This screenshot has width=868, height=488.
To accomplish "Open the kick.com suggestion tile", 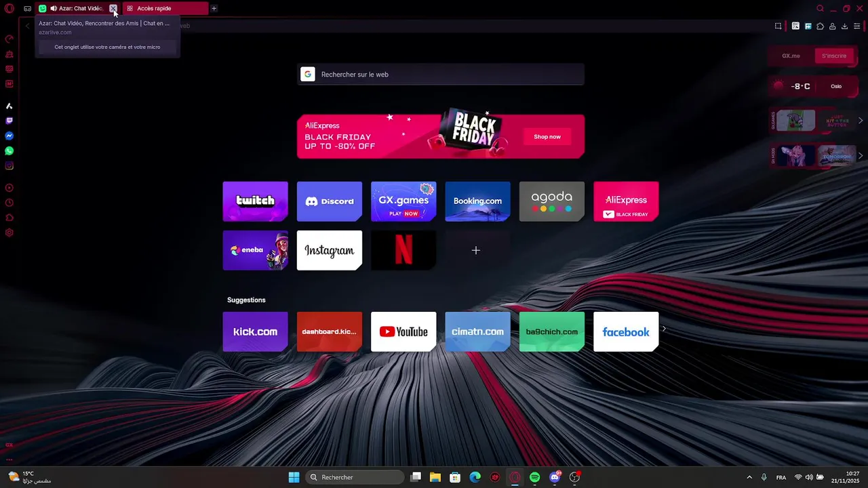I will pos(255,331).
